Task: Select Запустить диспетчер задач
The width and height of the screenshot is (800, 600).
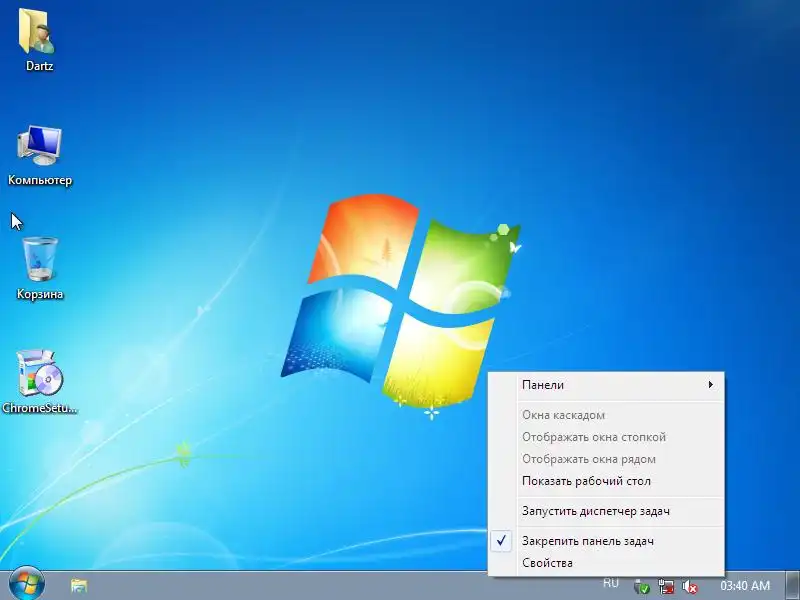Action: tap(606, 511)
